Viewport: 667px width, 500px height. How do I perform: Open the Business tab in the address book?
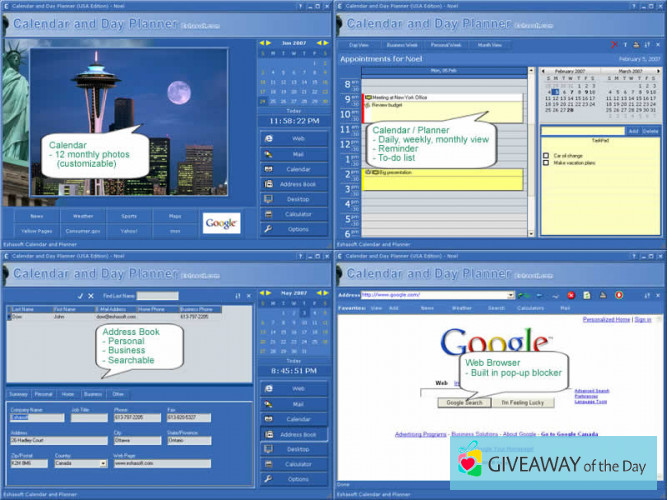(x=93, y=394)
